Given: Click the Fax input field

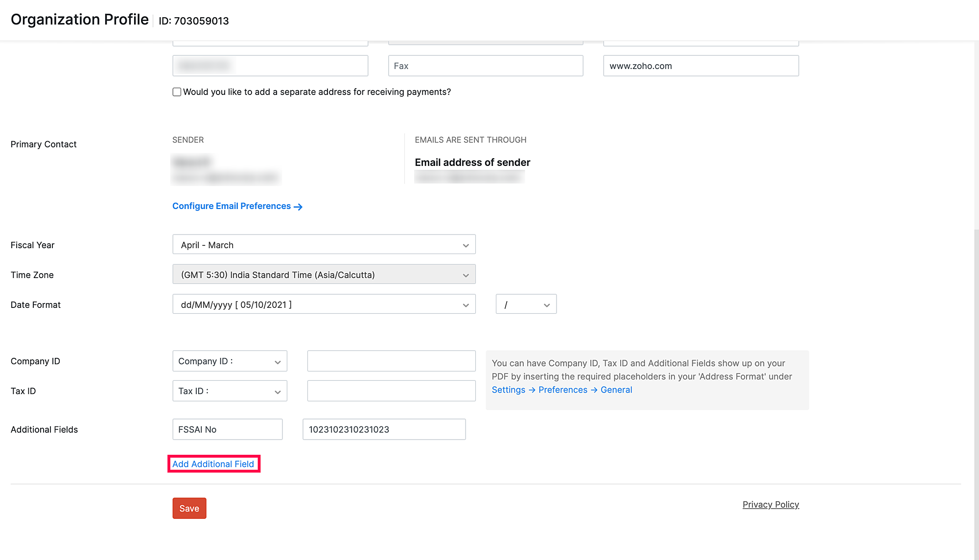Looking at the screenshot, I should pos(485,66).
